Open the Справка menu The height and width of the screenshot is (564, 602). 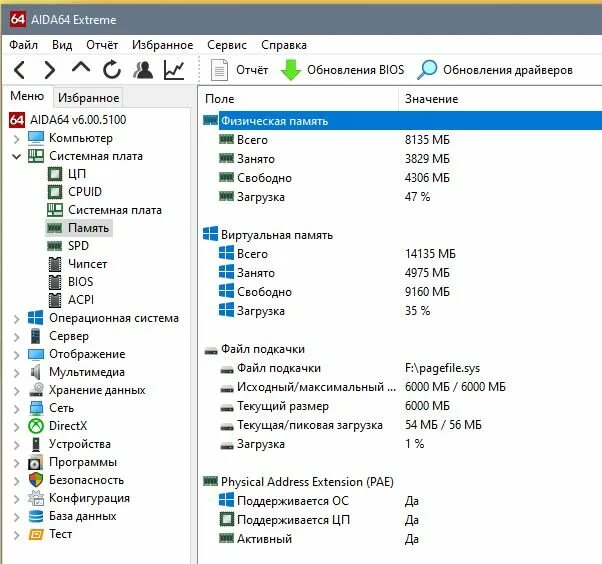(x=284, y=45)
